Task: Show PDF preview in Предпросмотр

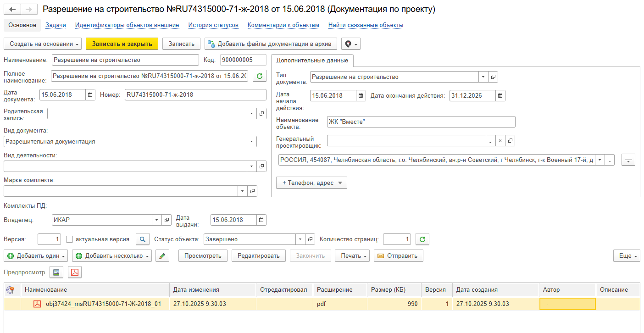Action: 75,272
